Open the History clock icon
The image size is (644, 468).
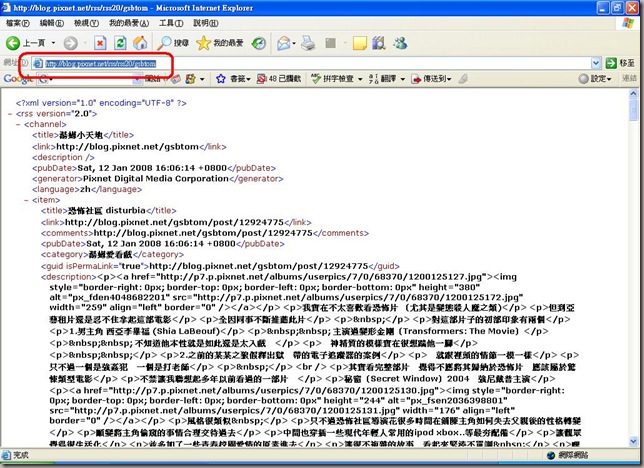(259, 43)
